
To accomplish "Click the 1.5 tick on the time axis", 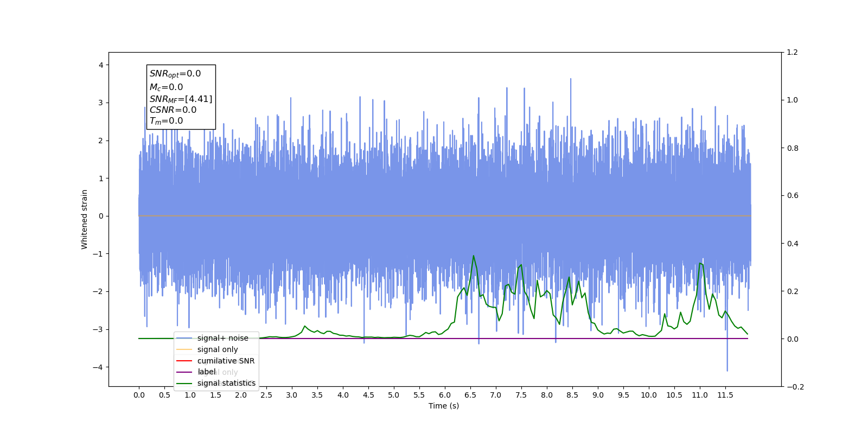I will pyautogui.click(x=215, y=395).
